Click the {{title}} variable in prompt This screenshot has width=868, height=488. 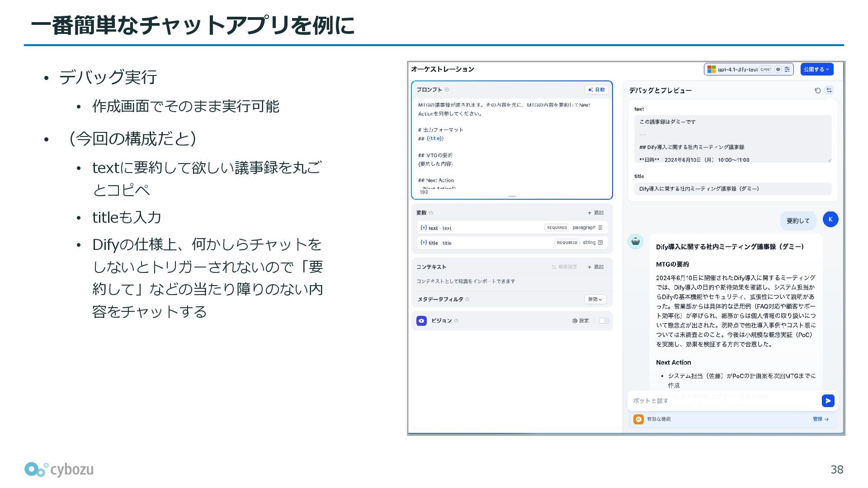pyautogui.click(x=435, y=139)
